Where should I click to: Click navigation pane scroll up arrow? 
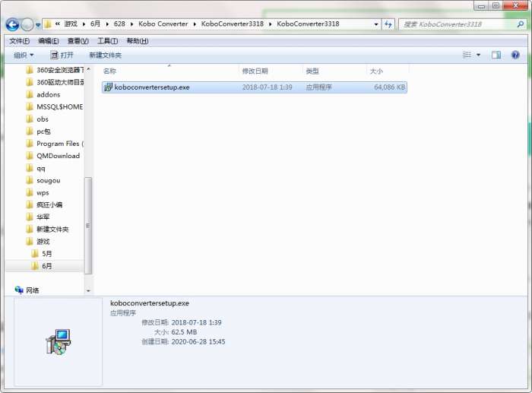(88, 69)
